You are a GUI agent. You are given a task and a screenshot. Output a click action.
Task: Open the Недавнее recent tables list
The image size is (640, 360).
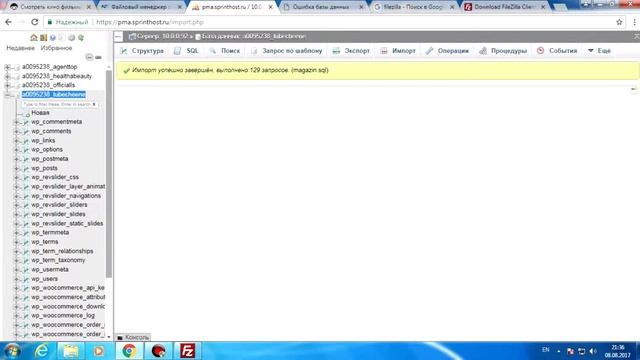coord(20,48)
